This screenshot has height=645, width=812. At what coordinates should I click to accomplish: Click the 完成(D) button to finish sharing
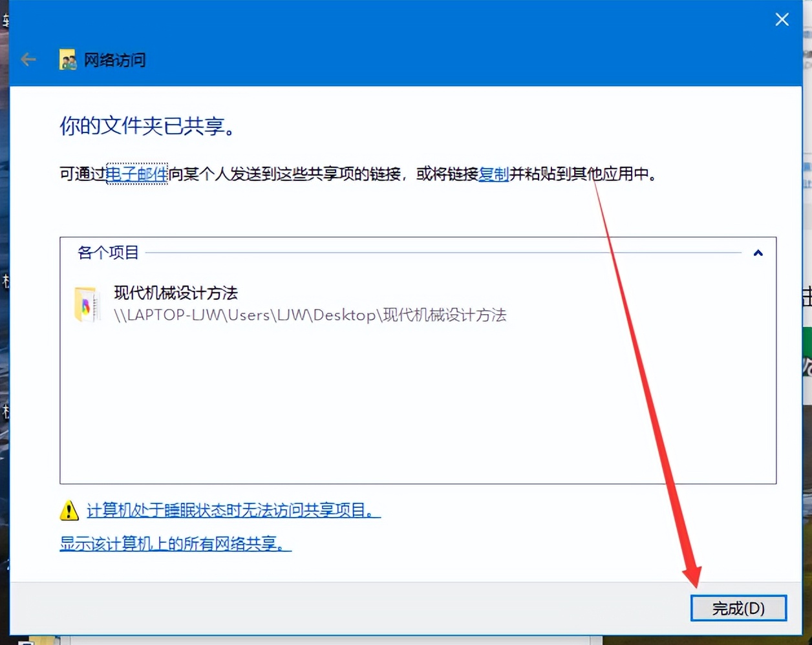(x=738, y=608)
